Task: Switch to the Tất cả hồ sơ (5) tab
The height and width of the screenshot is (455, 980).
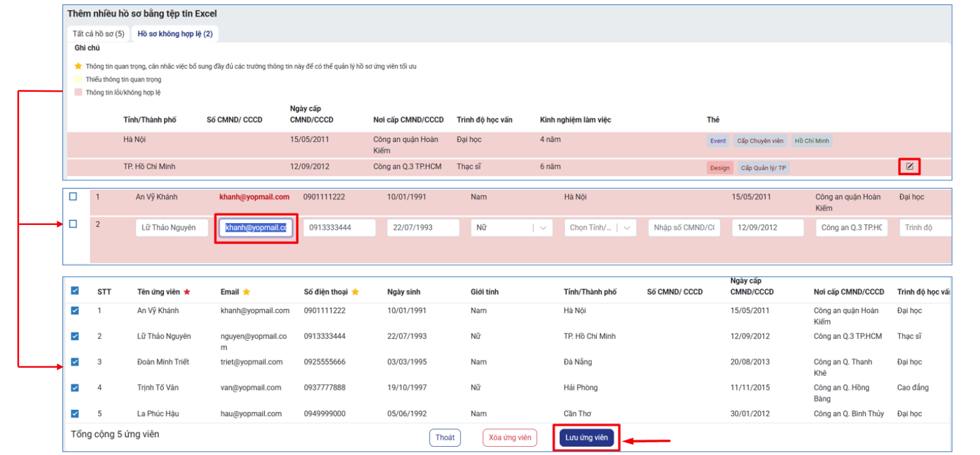Action: click(x=98, y=34)
